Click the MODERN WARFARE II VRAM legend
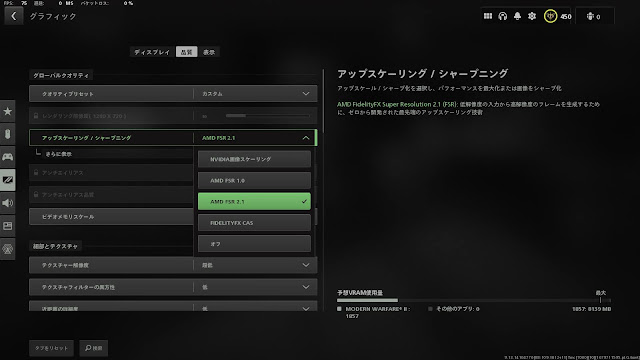 click(374, 312)
